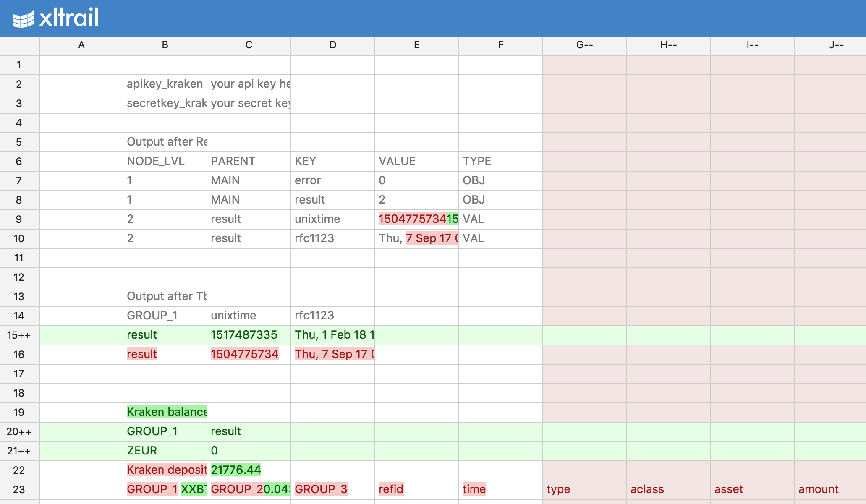Image resolution: width=866 pixels, height=504 pixels.
Task: Click the KEY header cell
Action: pos(333,162)
